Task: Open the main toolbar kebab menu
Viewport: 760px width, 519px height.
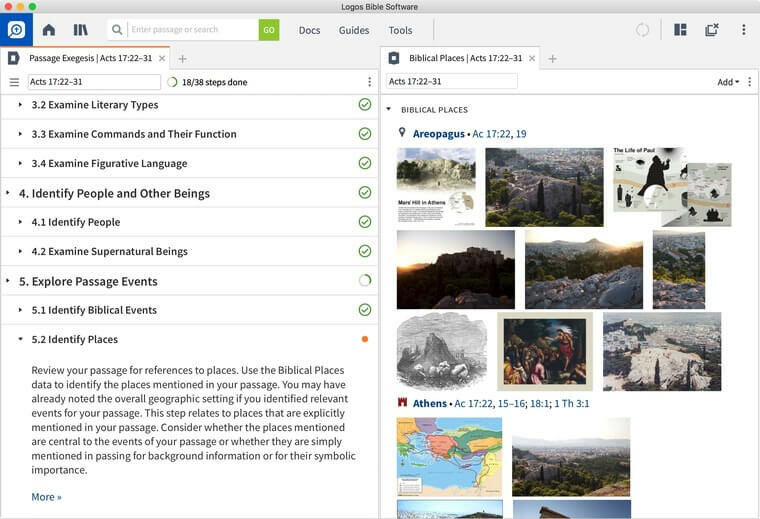Action: coord(744,30)
